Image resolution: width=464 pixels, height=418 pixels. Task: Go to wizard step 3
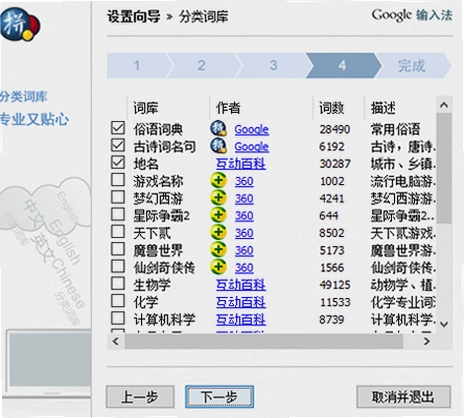click(273, 65)
